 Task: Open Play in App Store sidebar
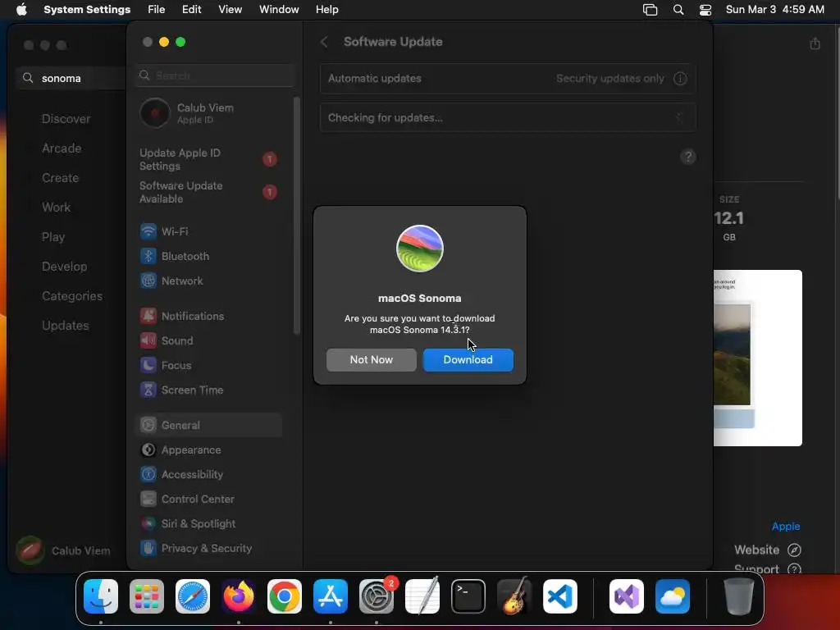pos(53,237)
